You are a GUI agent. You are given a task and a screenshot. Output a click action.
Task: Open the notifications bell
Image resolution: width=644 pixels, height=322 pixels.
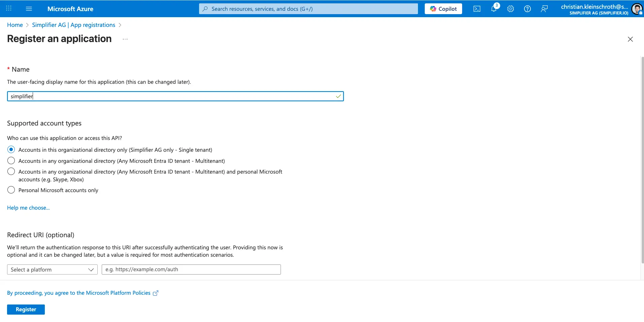tap(494, 9)
